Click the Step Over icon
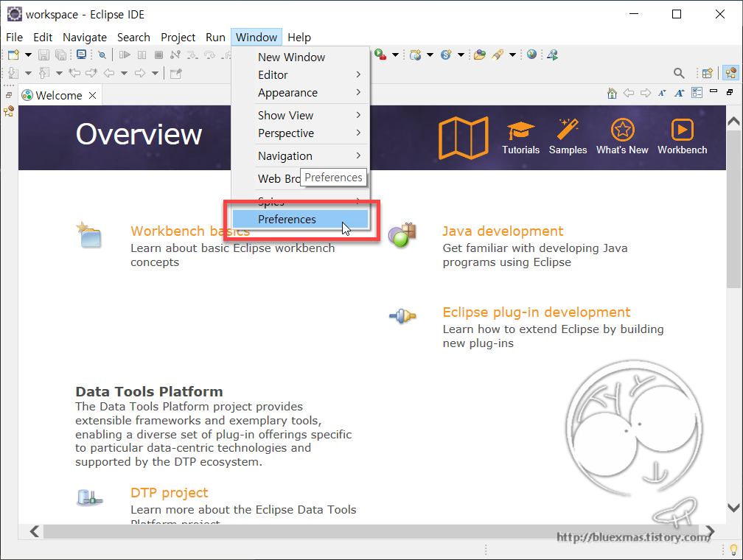This screenshot has width=743, height=560. pos(209,55)
